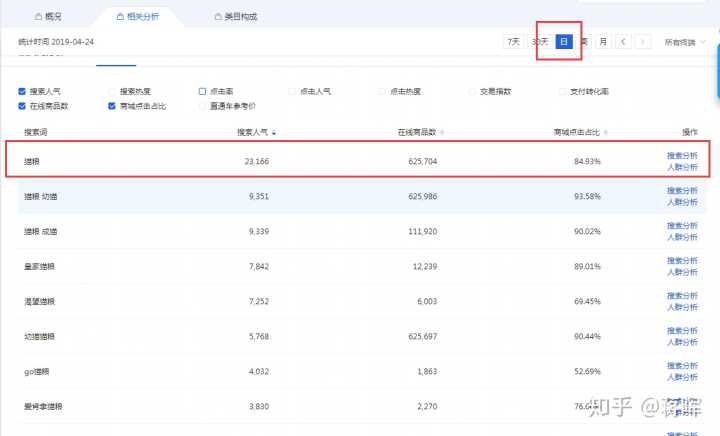Toggle the 商城点击占比 checkbox
720x436 pixels.
click(x=112, y=105)
